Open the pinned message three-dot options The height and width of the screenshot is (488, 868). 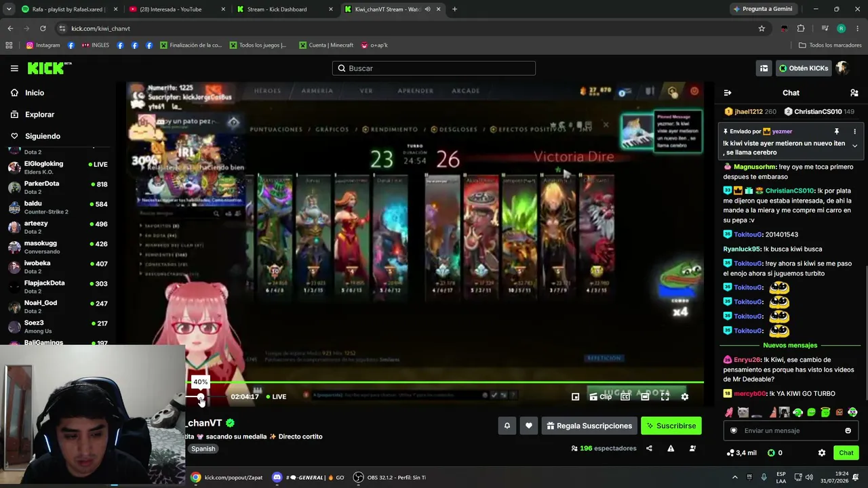point(854,131)
